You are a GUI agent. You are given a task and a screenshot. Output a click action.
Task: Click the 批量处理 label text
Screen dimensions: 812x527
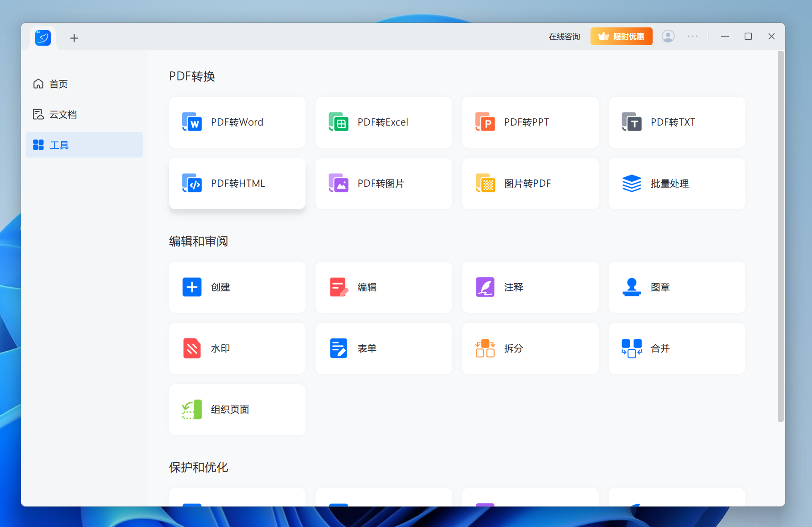pos(670,183)
